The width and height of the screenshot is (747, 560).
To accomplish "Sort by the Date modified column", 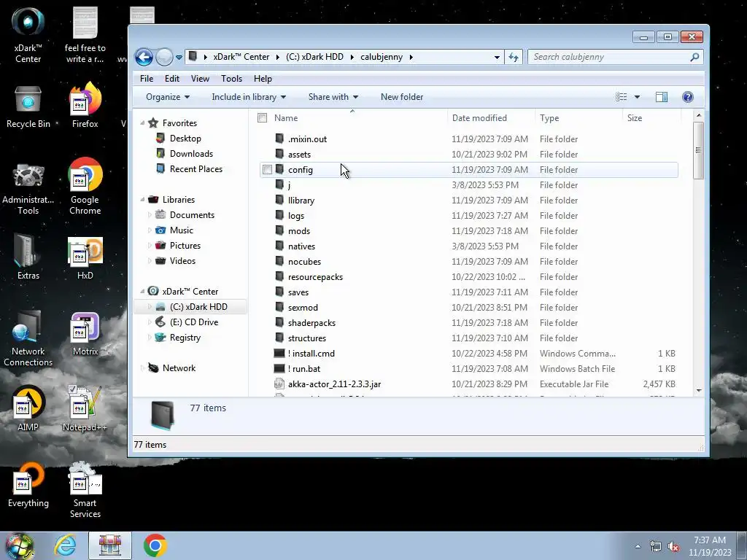I will (x=491, y=117).
